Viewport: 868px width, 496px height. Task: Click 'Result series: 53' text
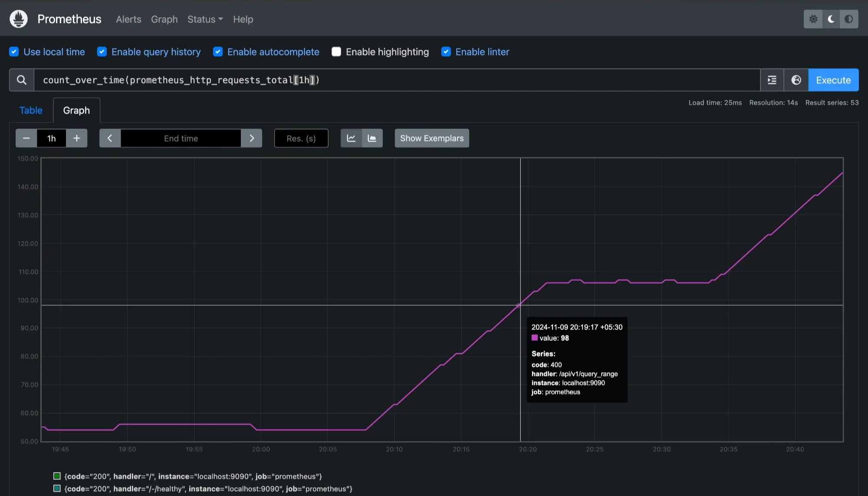(832, 103)
